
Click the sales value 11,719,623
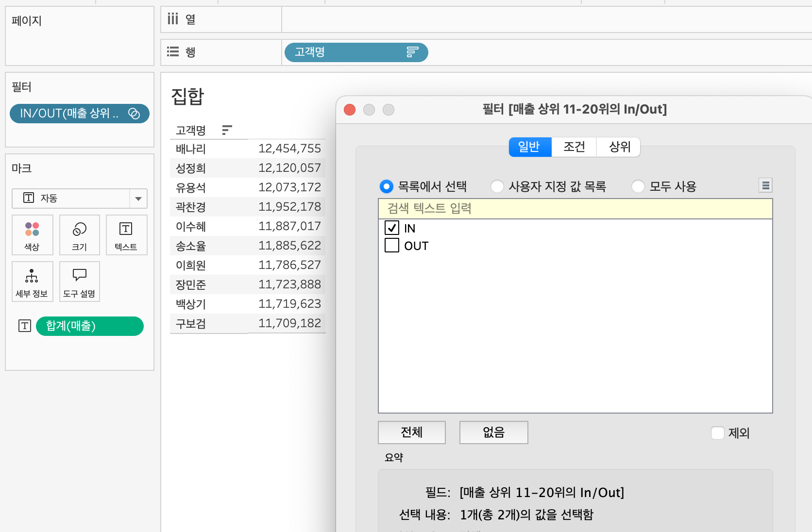coord(289,304)
